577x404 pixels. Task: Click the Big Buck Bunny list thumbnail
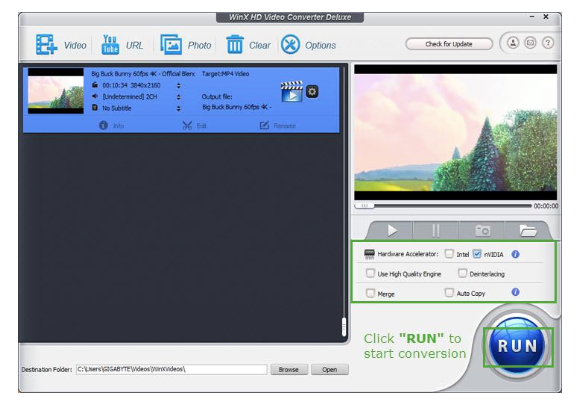(56, 91)
